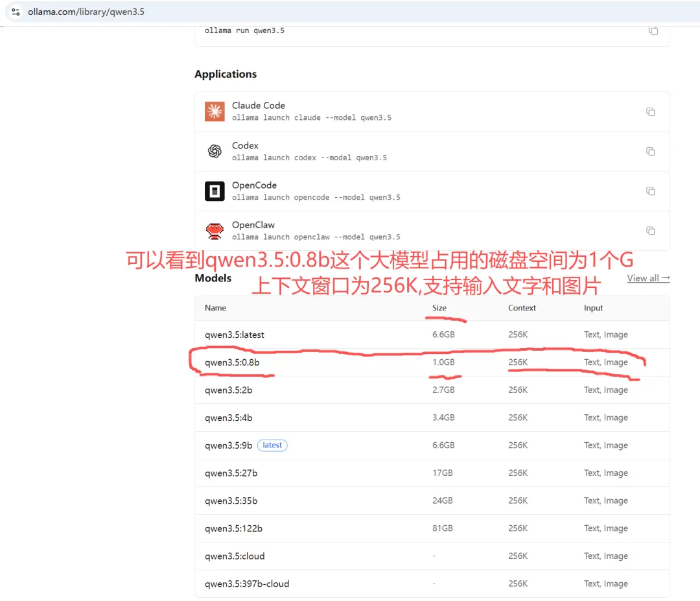Open the View all models link

coord(648,278)
